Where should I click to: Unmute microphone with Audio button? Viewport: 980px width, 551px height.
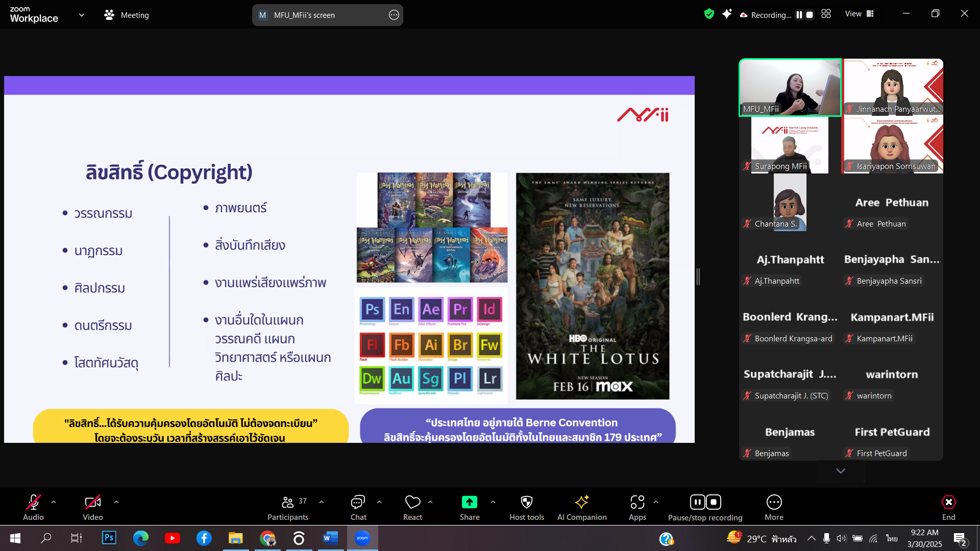click(x=33, y=503)
